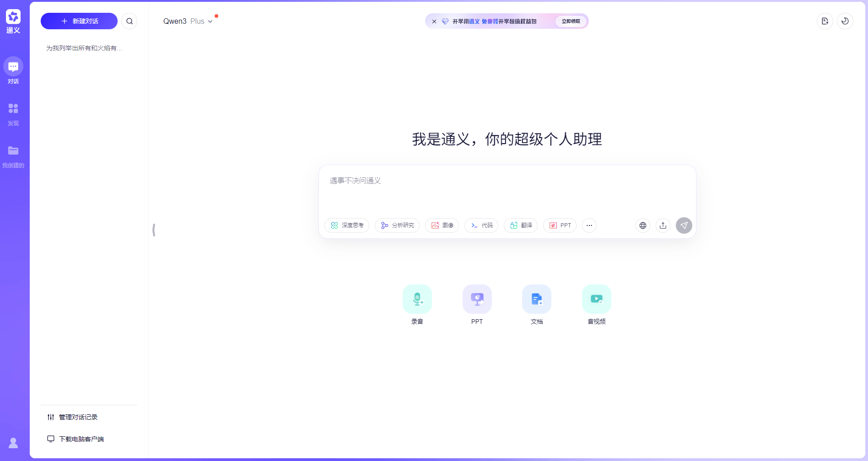Viewport: 868px width, 461px height.
Task: Expand more tools with ellipsis button
Action: pos(589,225)
